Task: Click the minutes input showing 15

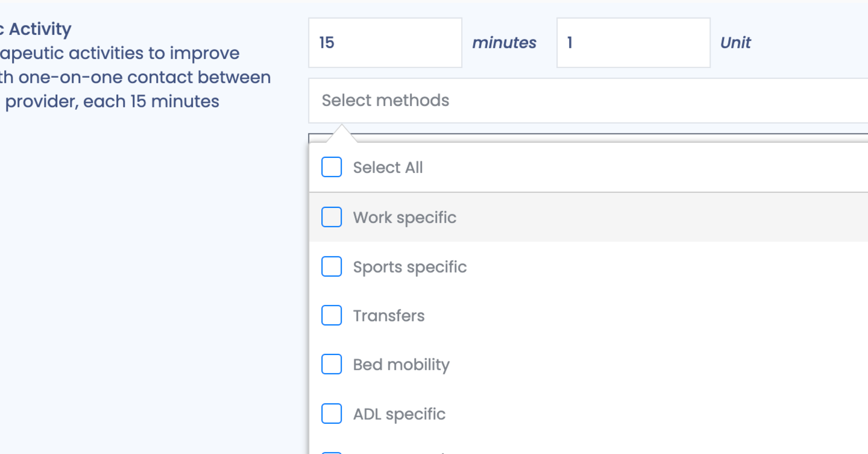Action: pos(385,43)
